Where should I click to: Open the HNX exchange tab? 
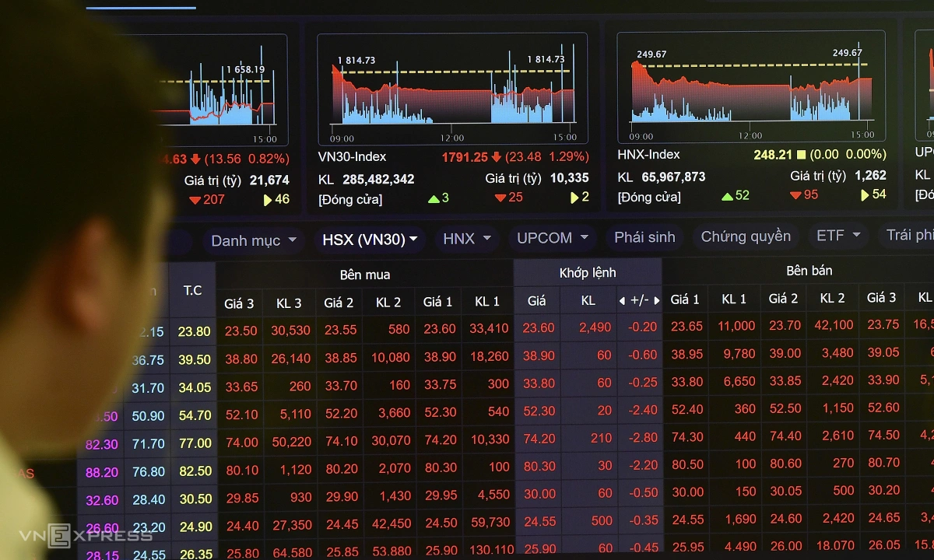(x=467, y=239)
